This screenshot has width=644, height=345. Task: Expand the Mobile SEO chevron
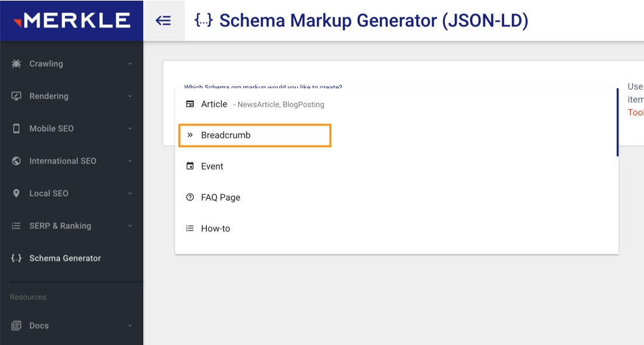tap(130, 129)
